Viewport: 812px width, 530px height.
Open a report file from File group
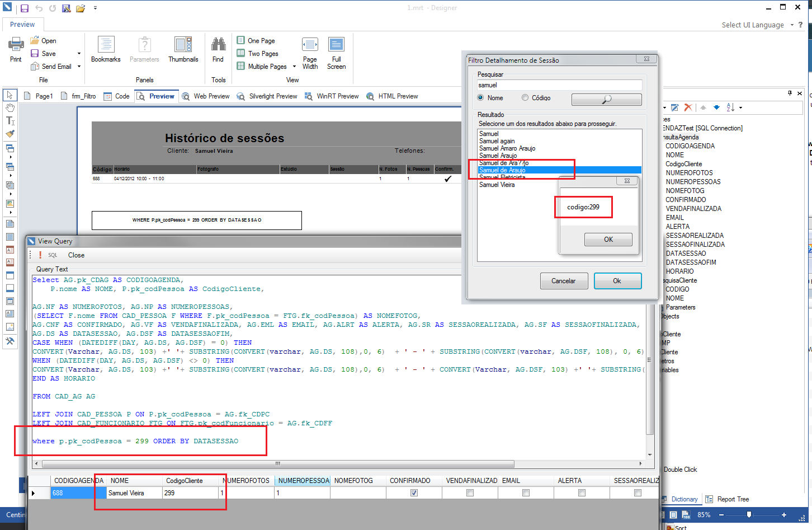coord(43,41)
